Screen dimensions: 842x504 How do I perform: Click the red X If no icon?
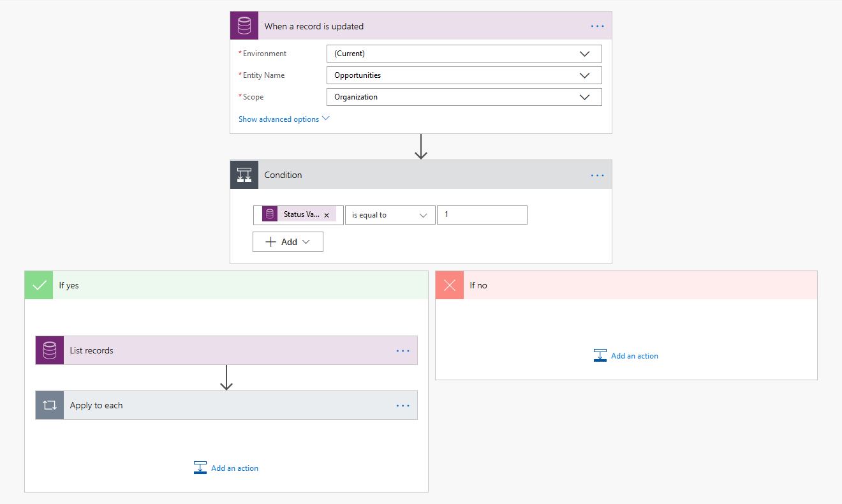450,285
